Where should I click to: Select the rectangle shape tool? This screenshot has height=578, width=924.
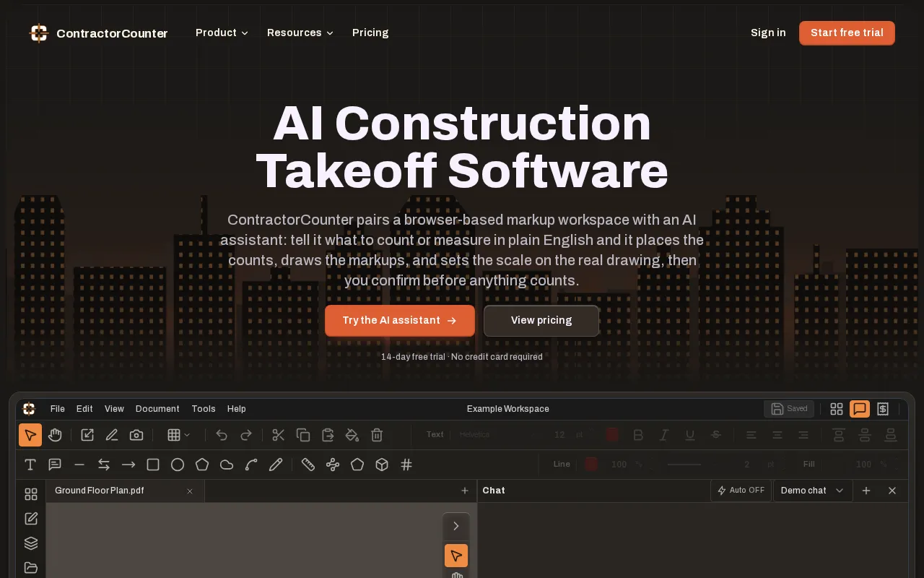[153, 465]
